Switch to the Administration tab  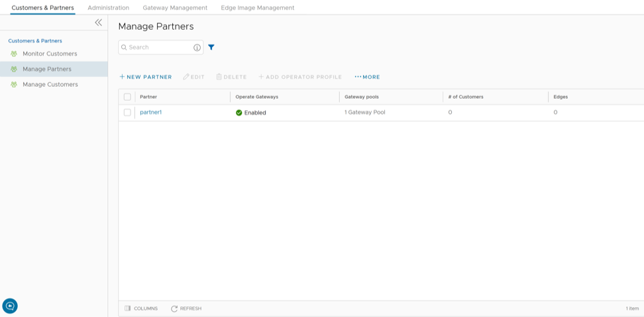point(108,8)
